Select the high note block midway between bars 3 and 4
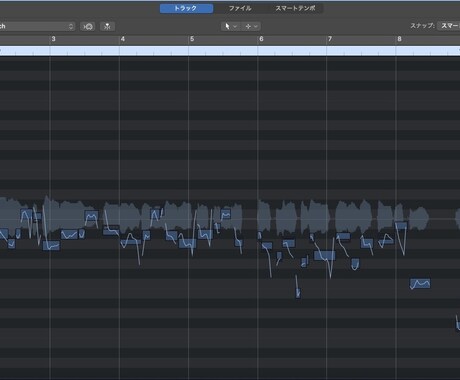Viewport: 460px width, 380px height. pyautogui.click(x=91, y=215)
